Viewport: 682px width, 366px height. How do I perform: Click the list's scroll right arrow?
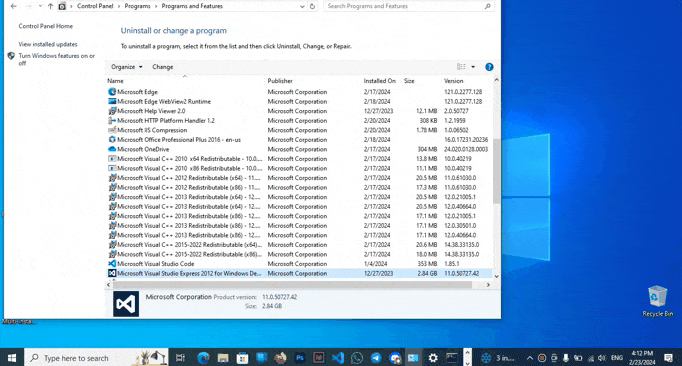point(488,285)
